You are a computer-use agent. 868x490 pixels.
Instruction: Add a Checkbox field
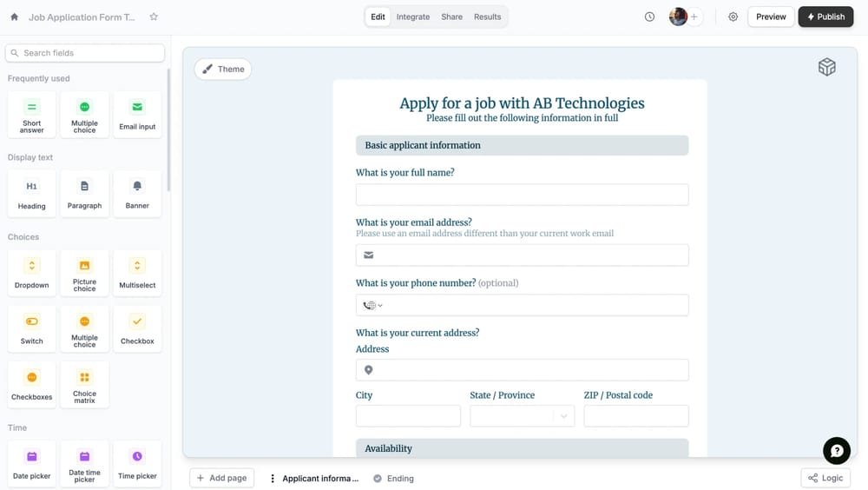(x=137, y=328)
